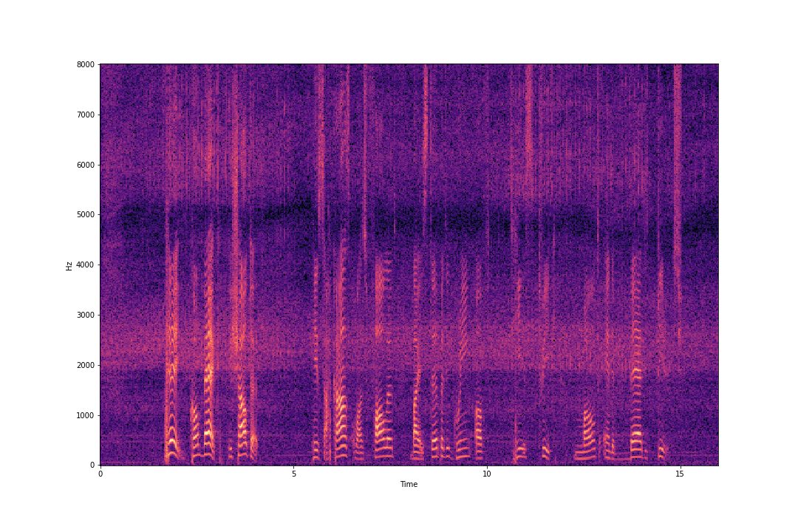Click the 0 tick on the Hz axis
Image resolution: width=798 pixels, height=532 pixels.
click(92, 465)
